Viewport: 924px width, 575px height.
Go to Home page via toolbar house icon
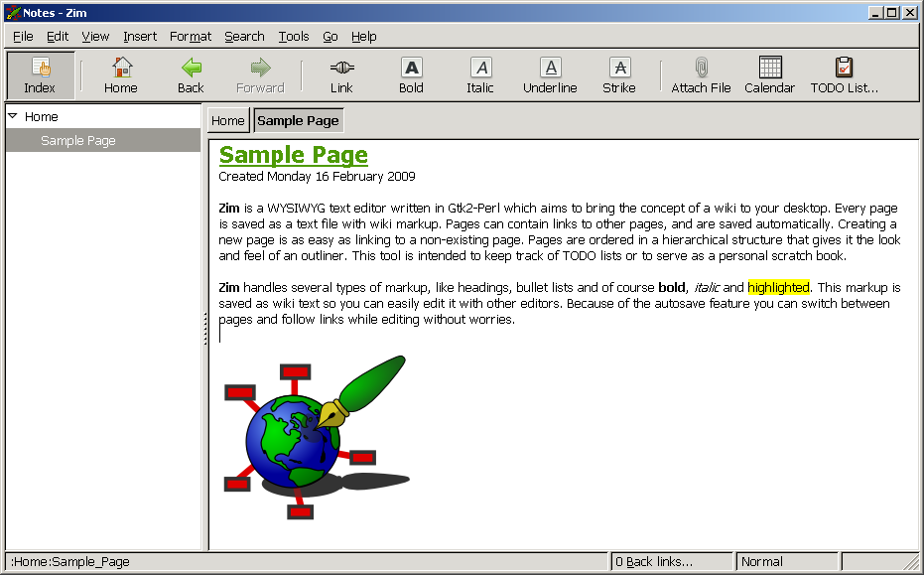pyautogui.click(x=121, y=75)
